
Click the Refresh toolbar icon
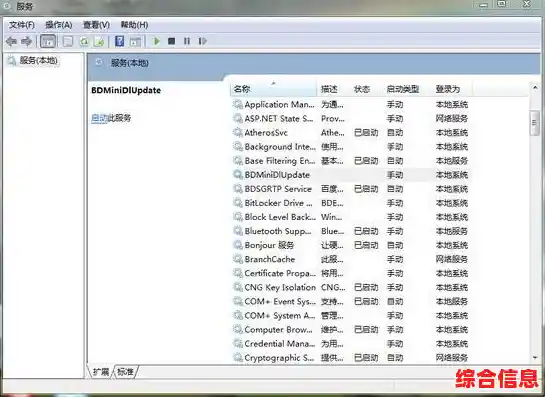[84, 41]
